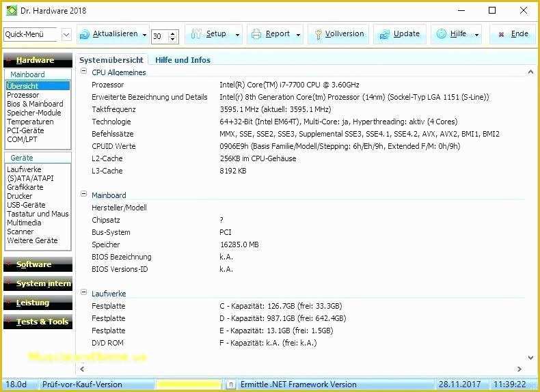
Task: Click the small status bar icon next to progress bar
Action: [x=232, y=384]
